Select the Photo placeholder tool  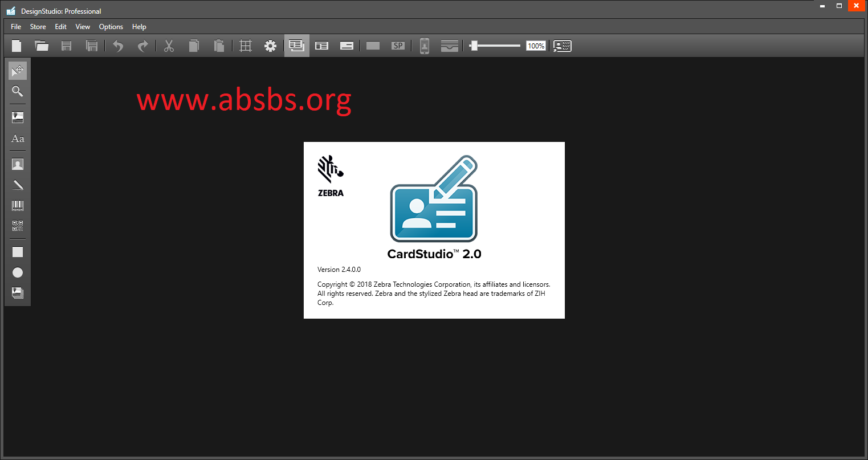coord(17,164)
